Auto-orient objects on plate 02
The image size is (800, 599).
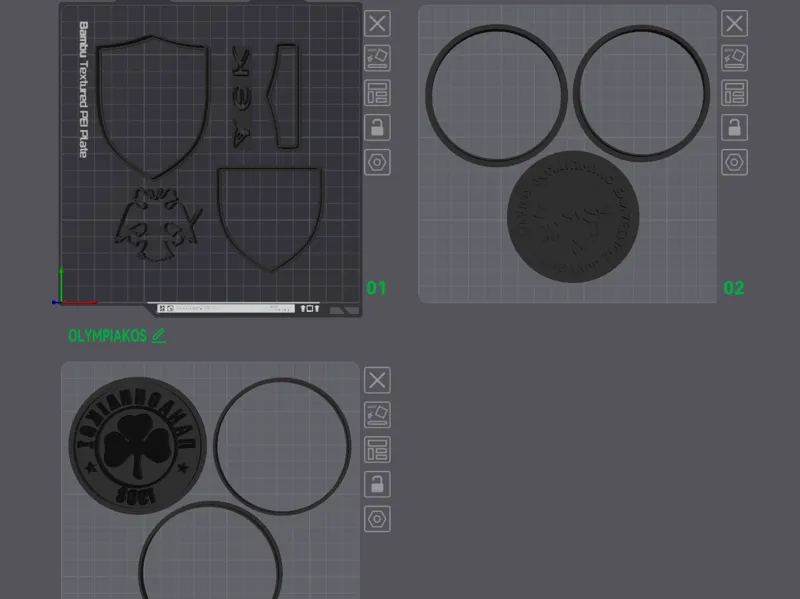734,58
